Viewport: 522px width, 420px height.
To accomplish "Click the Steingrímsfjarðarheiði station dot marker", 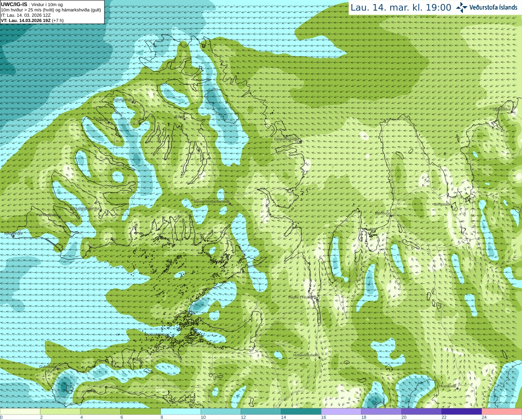I will tap(230, 203).
